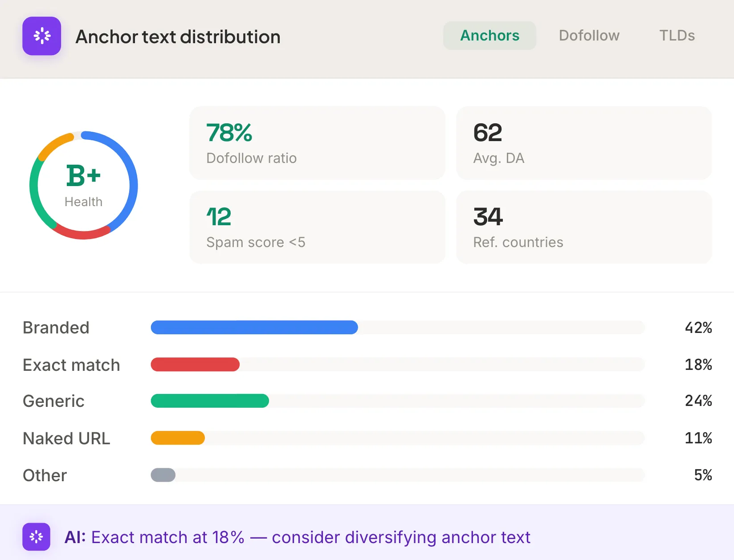Click the Dofollow ratio stat card

pyautogui.click(x=317, y=142)
